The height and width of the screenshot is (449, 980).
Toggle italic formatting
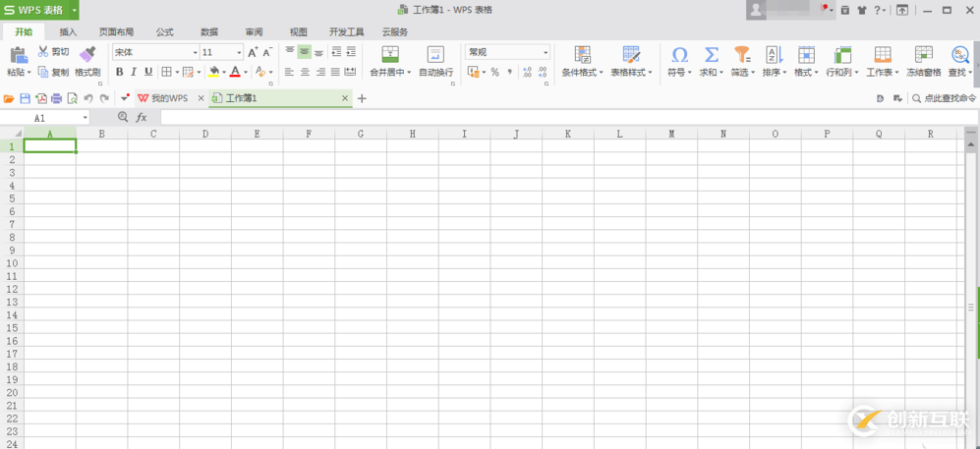click(135, 72)
